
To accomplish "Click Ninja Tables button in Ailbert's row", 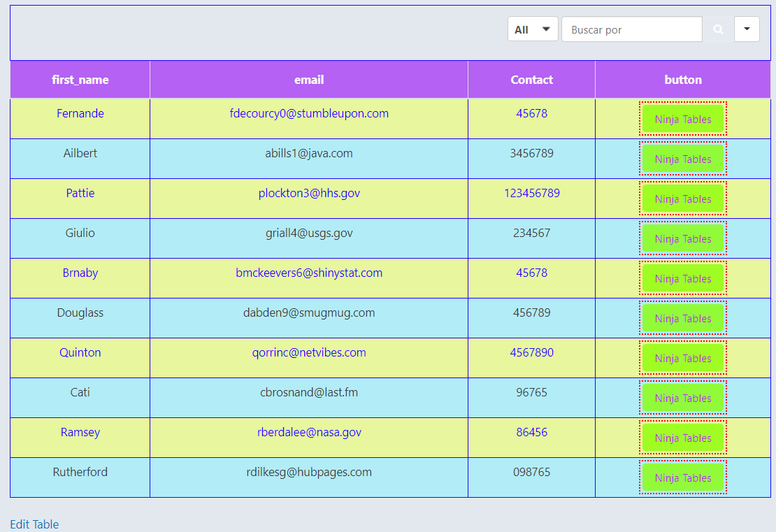I will click(683, 159).
